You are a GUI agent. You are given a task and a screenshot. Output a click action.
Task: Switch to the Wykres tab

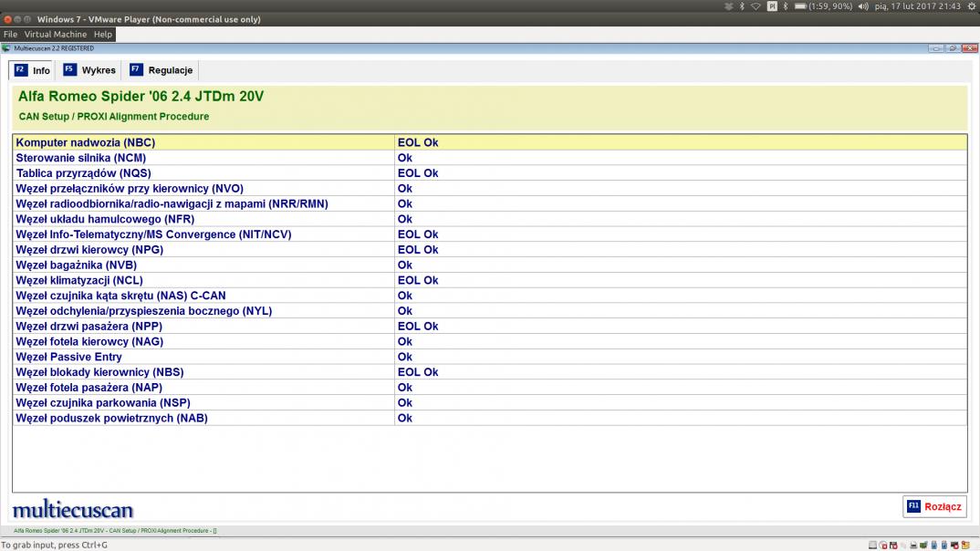(x=89, y=70)
